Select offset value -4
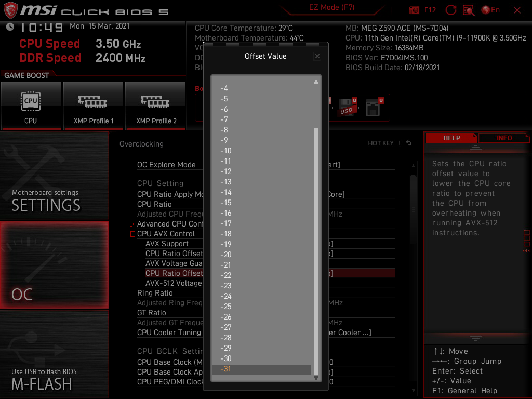532x399 pixels. (x=262, y=88)
